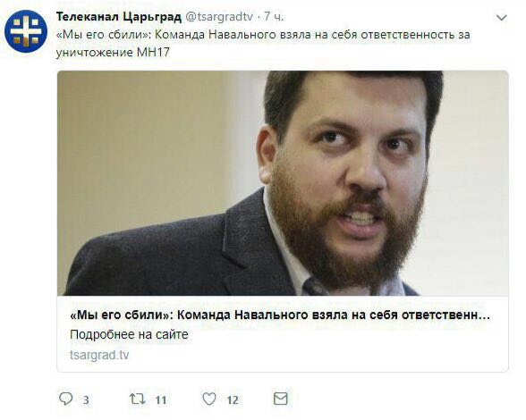Open tweet via the уничтожение MH17 text
The image size is (526, 420).
113,53
